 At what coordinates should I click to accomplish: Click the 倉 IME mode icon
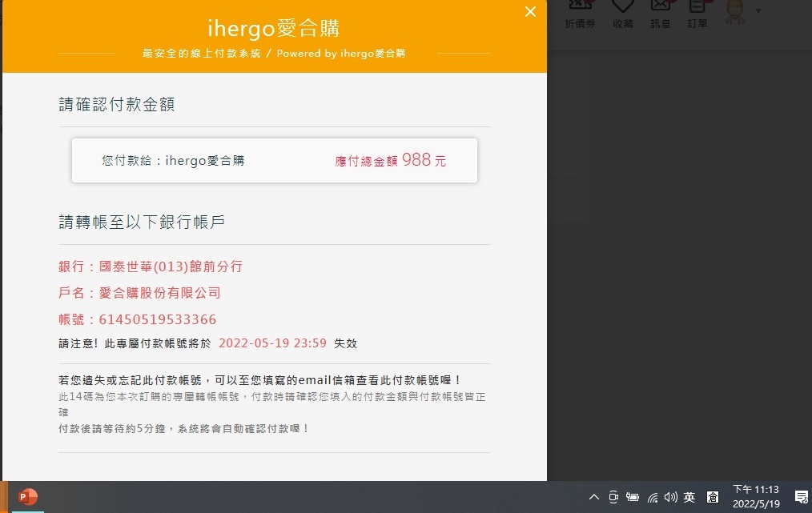(713, 497)
